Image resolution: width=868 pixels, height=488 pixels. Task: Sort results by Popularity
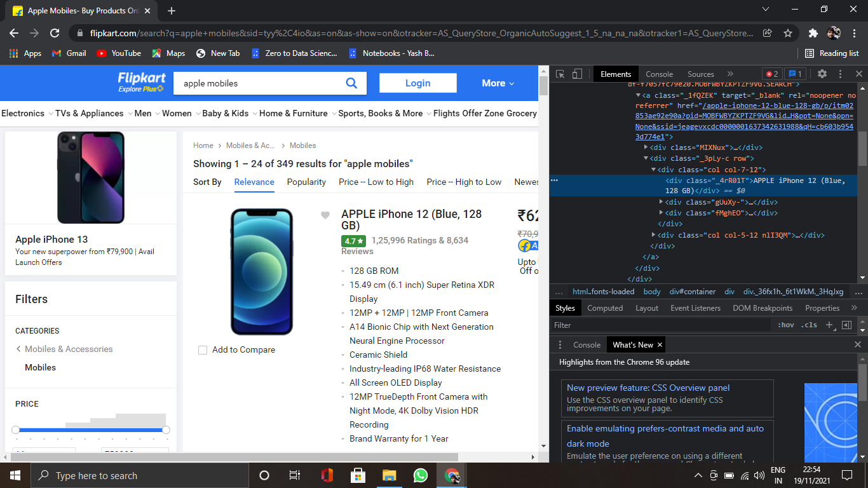point(306,182)
